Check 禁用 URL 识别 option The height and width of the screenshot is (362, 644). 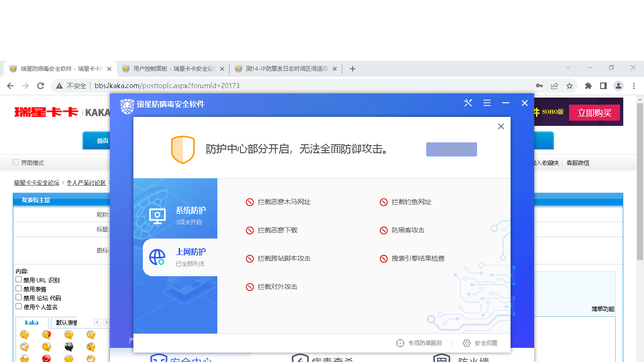click(x=19, y=280)
